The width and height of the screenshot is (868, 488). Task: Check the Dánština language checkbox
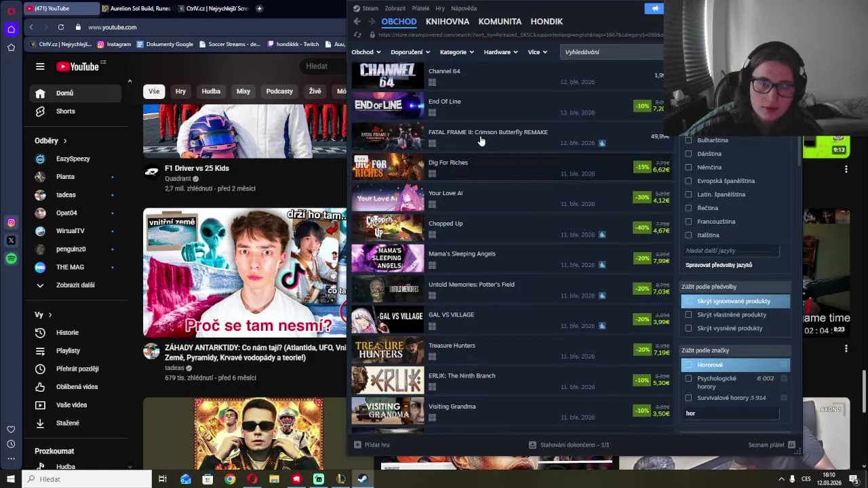(x=688, y=154)
